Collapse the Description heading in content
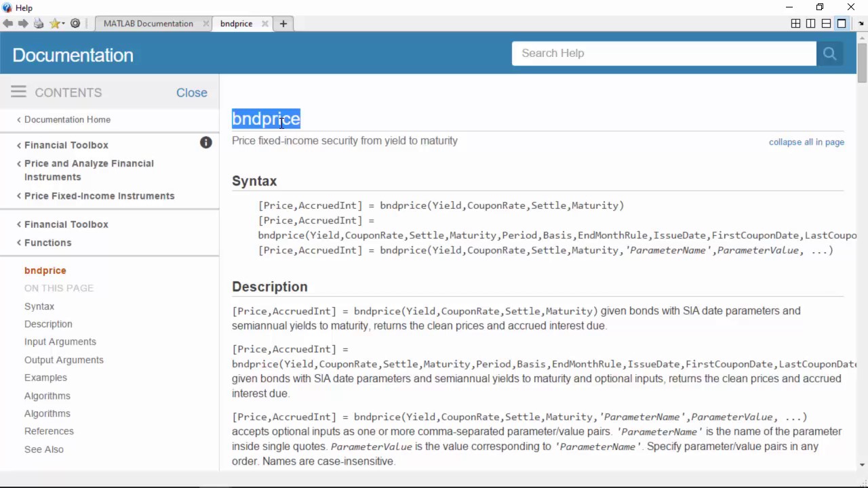The width and height of the screenshot is (868, 488). (270, 287)
